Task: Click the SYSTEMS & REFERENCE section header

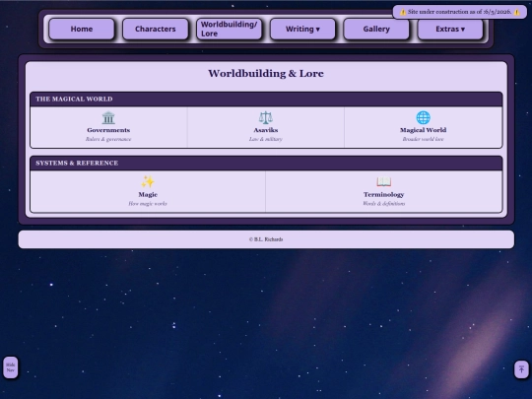Action: pyautogui.click(x=266, y=164)
